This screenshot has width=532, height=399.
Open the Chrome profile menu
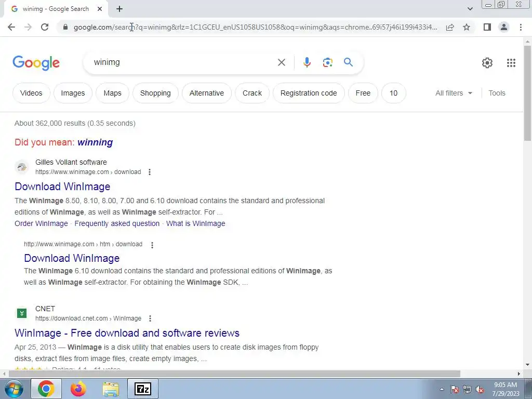click(504, 27)
